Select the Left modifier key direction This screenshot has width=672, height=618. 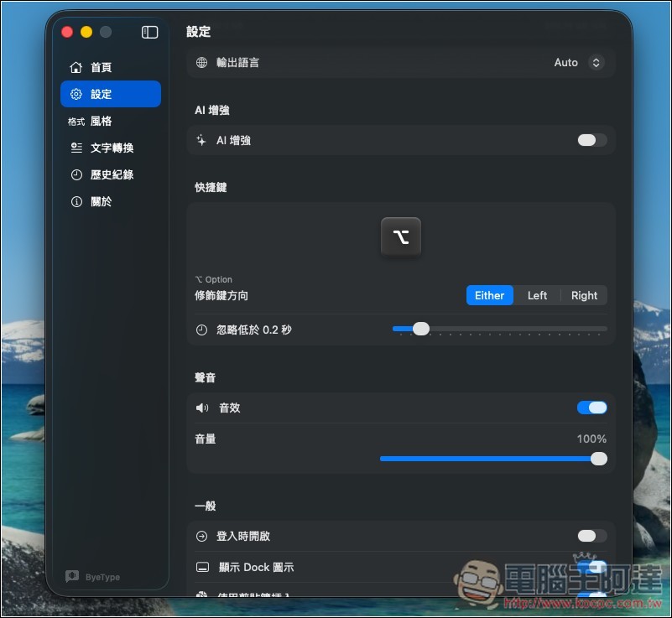(537, 295)
